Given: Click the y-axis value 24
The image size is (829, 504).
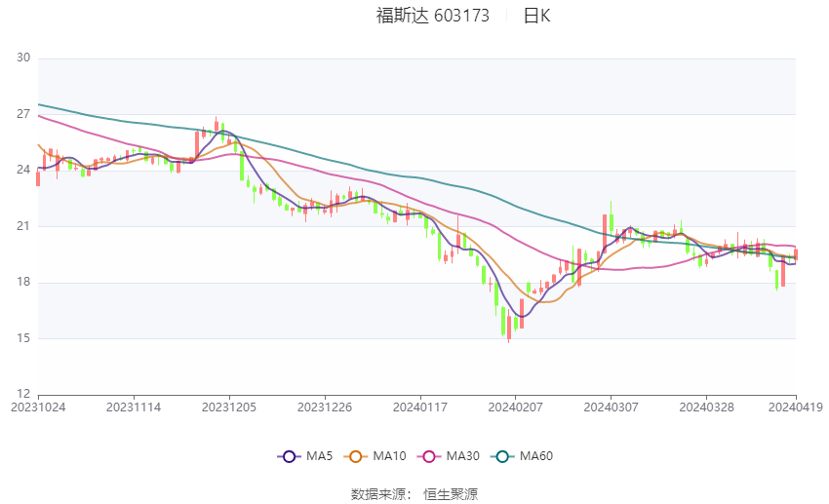Looking at the screenshot, I should click(23, 170).
